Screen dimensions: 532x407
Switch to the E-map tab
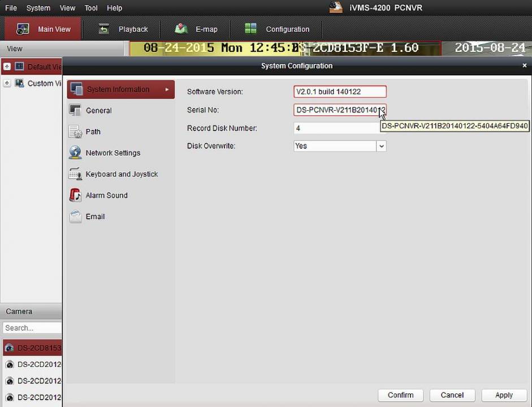196,29
